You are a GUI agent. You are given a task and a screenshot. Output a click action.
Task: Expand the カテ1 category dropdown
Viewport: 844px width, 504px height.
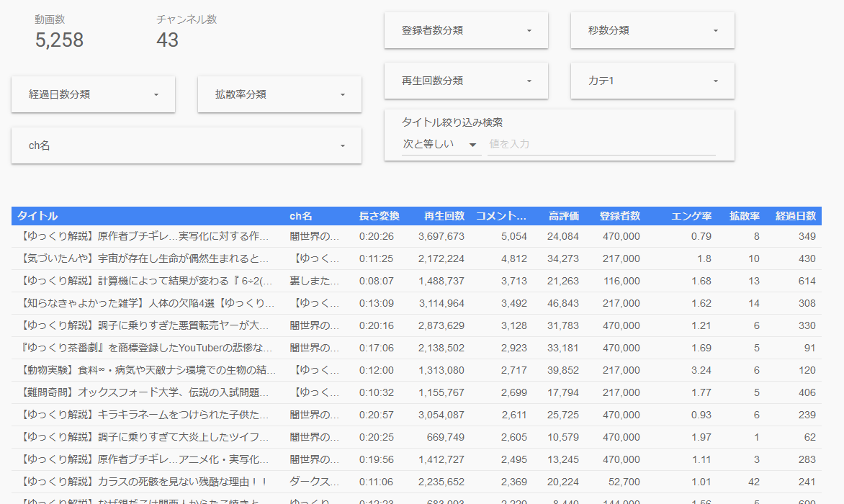[652, 81]
